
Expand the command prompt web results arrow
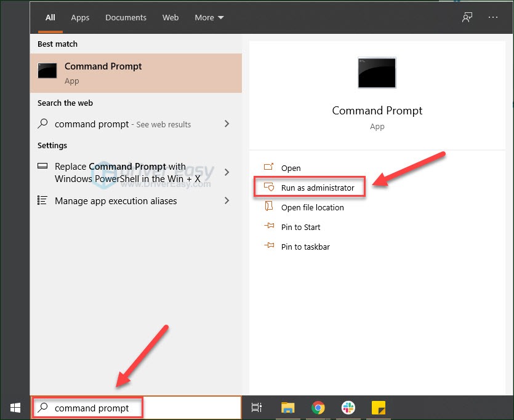pyautogui.click(x=227, y=124)
